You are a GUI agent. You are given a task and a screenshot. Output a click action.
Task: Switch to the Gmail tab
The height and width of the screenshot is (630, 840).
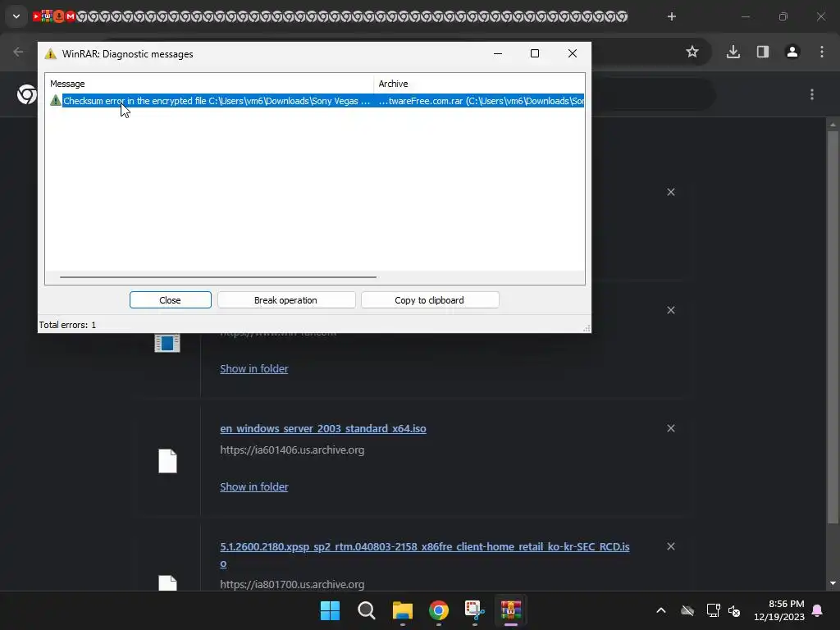pyautogui.click(x=71, y=16)
